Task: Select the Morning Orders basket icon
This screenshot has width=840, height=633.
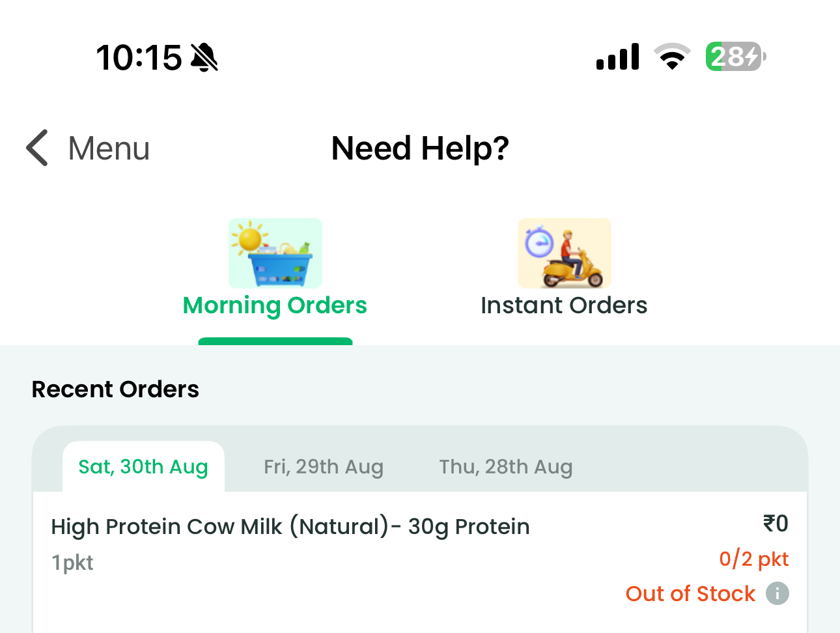Action: pos(275,253)
